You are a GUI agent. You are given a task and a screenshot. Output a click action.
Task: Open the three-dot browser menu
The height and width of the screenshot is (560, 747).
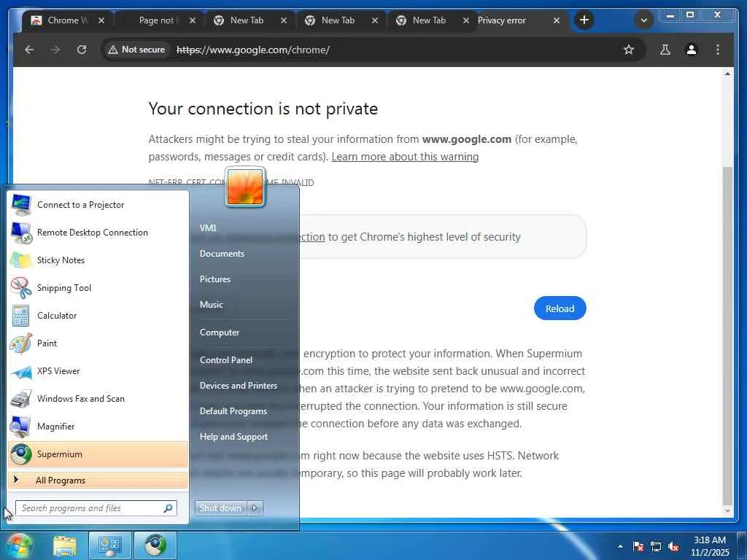click(718, 50)
